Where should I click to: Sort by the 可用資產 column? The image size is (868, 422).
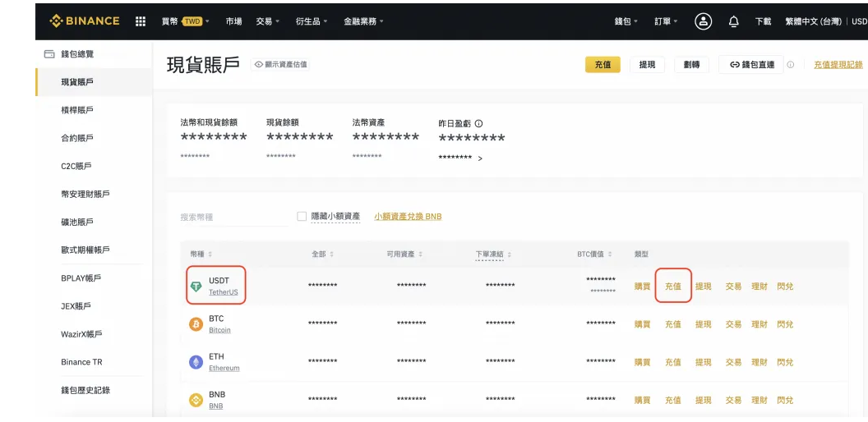click(404, 255)
